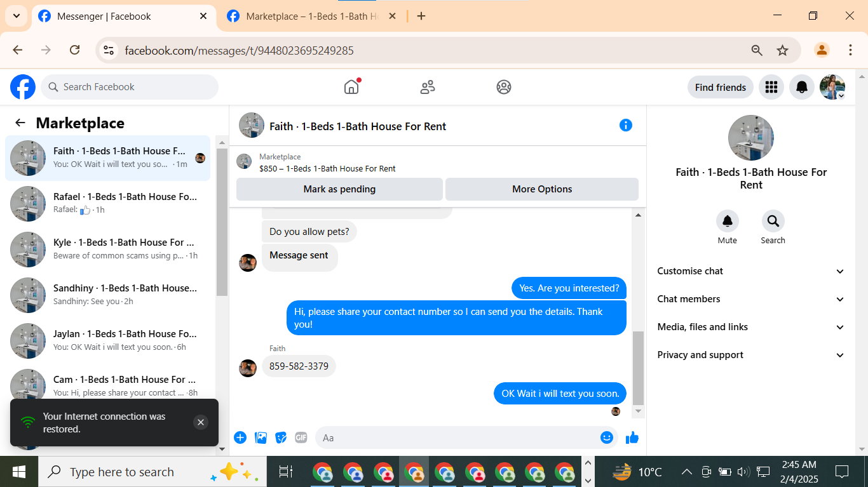Open conversation information icon
868x487 pixels.
626,125
